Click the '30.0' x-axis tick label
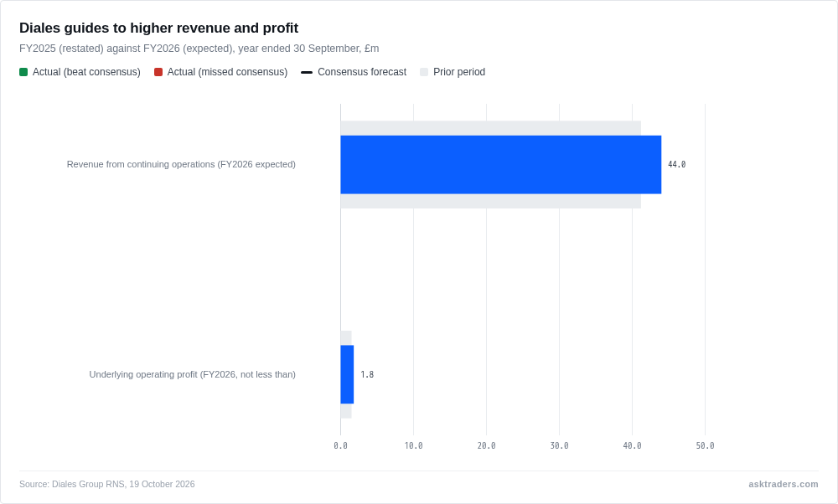Screen dimensions: 838x504 click(x=559, y=445)
